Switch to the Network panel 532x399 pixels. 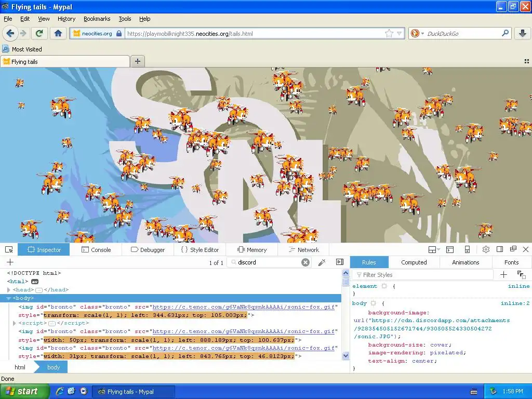pos(303,250)
